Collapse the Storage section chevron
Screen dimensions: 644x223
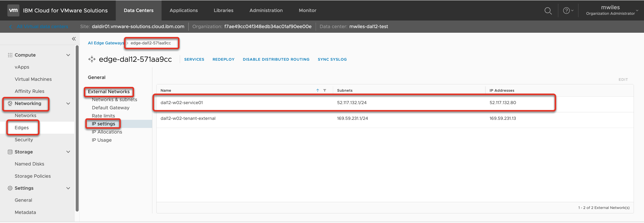68,152
